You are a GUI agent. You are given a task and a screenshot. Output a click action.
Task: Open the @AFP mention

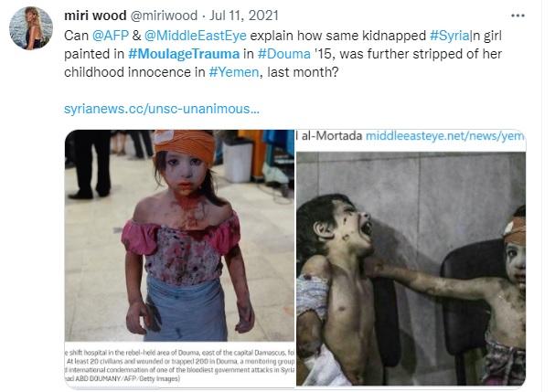pyautogui.click(x=111, y=36)
